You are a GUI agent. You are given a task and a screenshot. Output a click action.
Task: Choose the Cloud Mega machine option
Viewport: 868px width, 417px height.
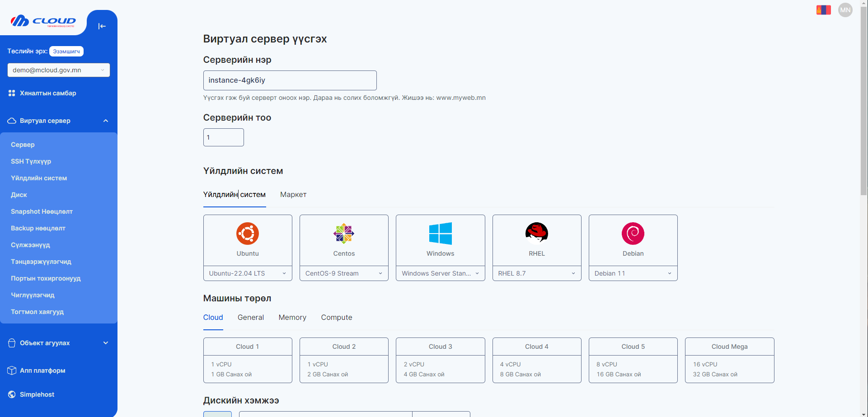point(729,360)
